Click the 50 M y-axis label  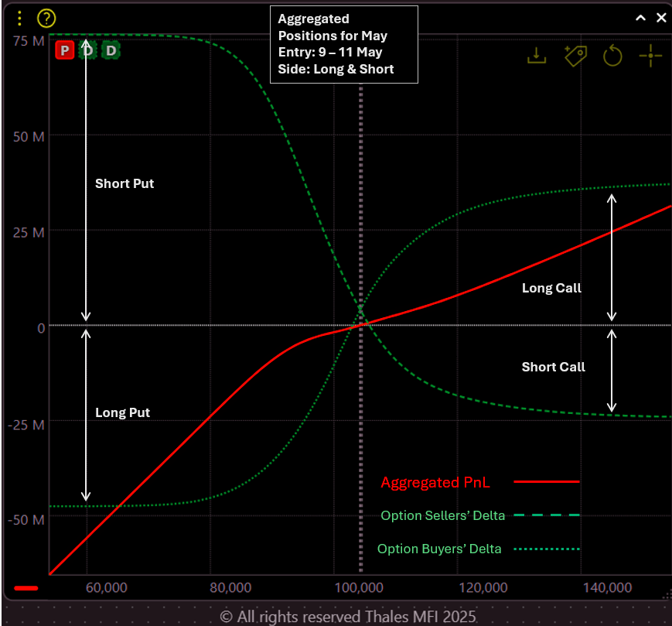coord(29,137)
